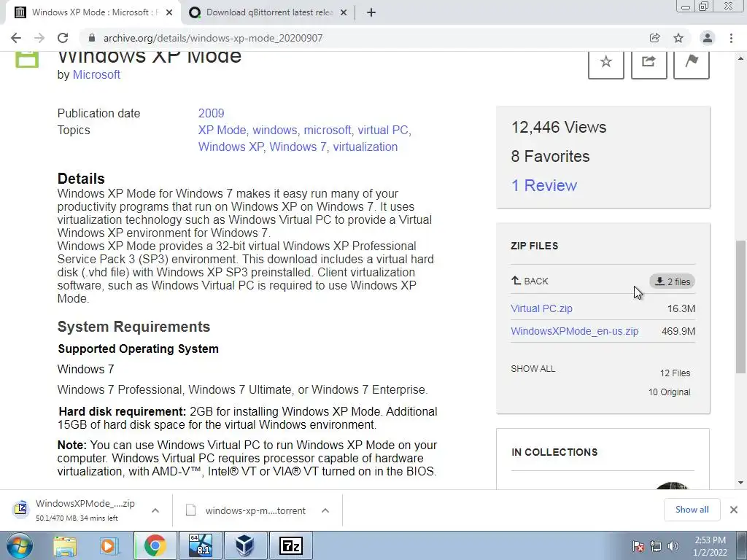Click Show all downloads
This screenshot has width=747, height=560.
(692, 510)
